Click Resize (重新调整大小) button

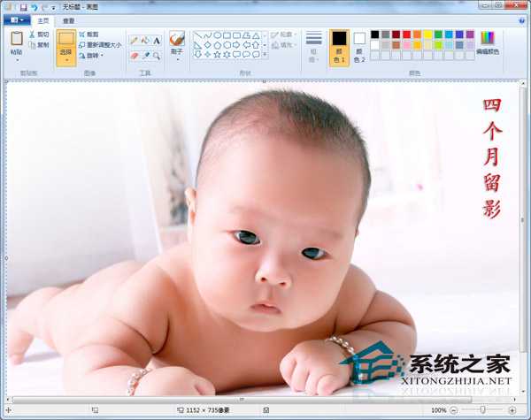(x=100, y=45)
